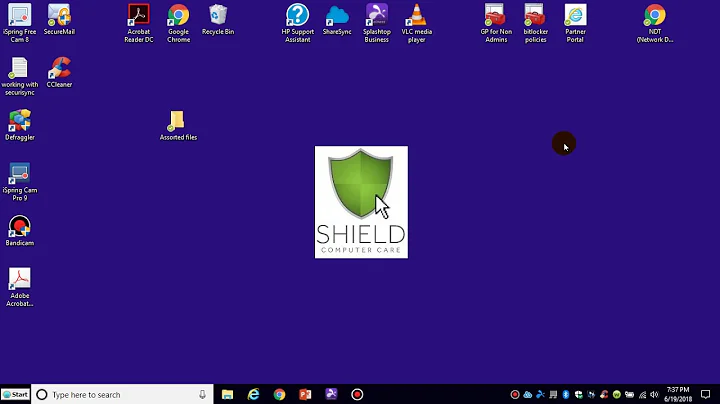The width and height of the screenshot is (720, 404).
Task: Select the working with securisync file
Action: click(20, 76)
